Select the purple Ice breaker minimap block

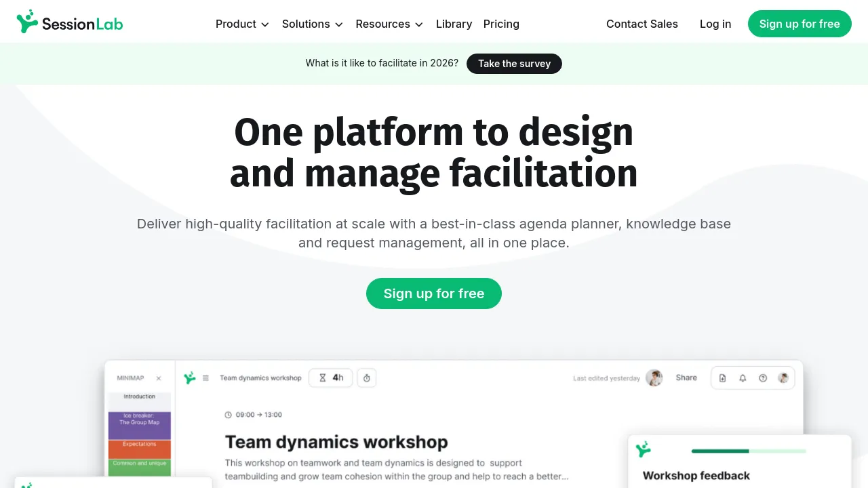[140, 426]
